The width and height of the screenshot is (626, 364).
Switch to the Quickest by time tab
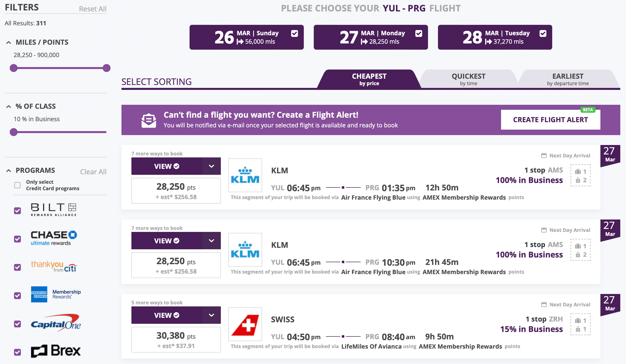pos(468,79)
